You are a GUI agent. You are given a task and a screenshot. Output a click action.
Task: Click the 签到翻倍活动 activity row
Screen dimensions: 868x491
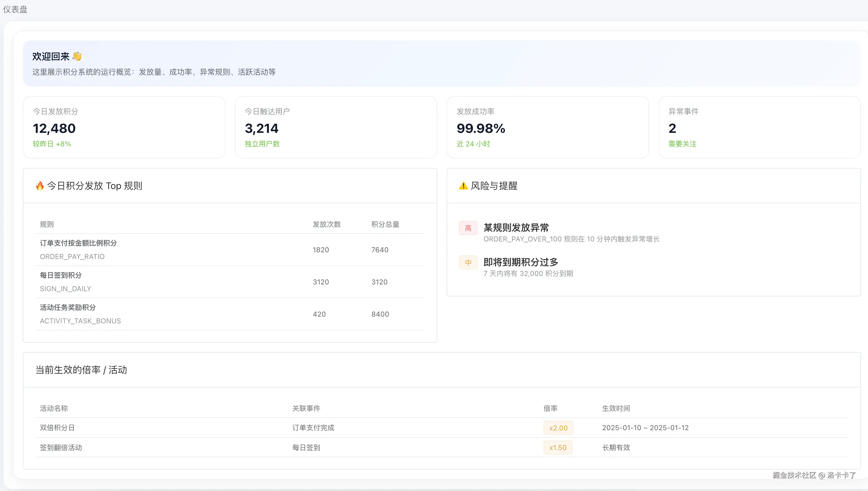click(61, 447)
